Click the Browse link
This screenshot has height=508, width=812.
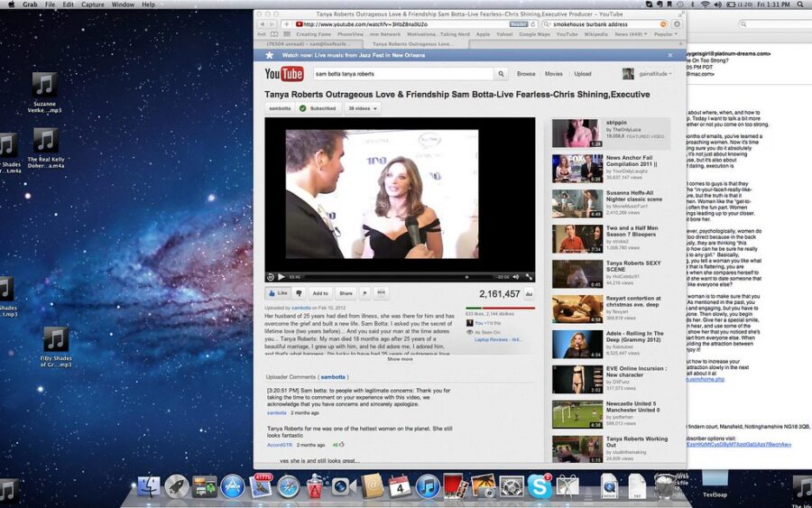pos(526,74)
